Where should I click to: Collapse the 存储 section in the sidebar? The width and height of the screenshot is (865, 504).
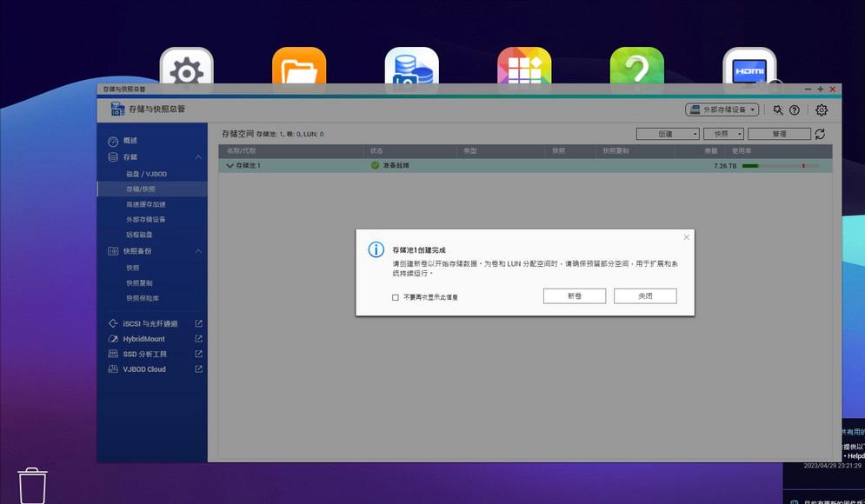[x=197, y=156]
